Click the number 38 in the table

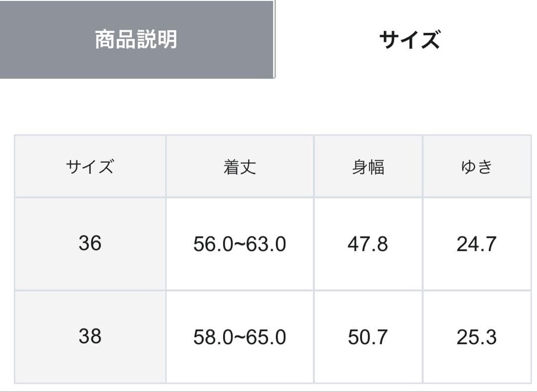click(x=90, y=336)
